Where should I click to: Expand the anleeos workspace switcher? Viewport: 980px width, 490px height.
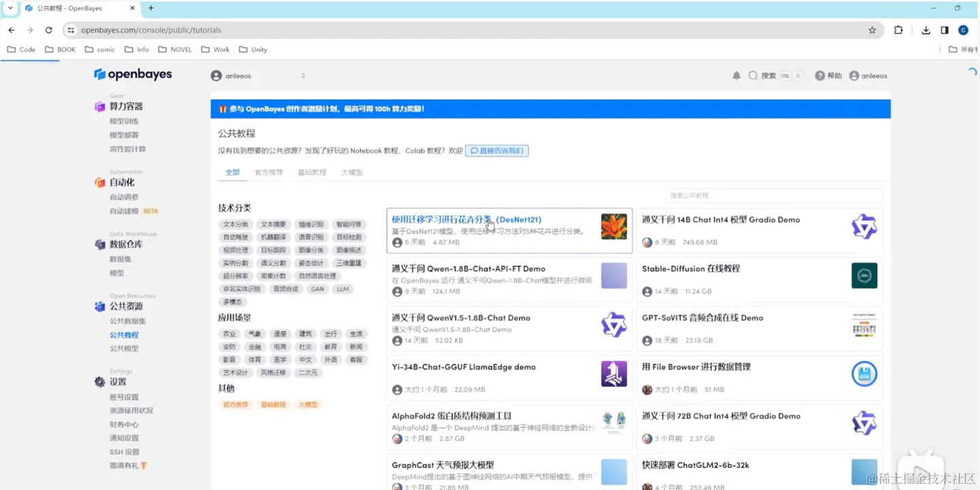(x=303, y=76)
